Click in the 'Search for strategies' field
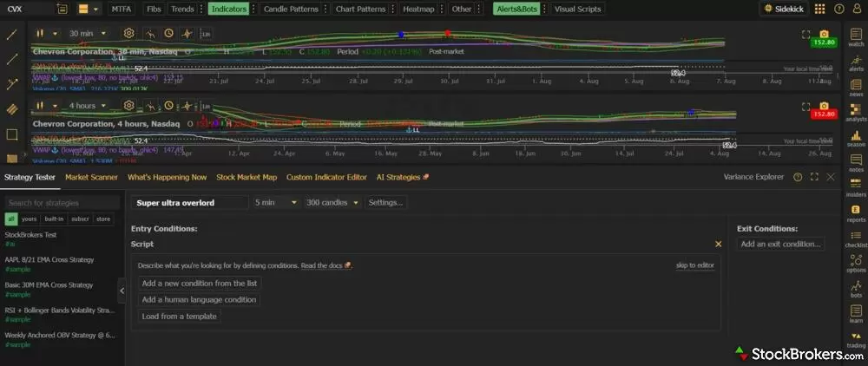 click(62, 203)
